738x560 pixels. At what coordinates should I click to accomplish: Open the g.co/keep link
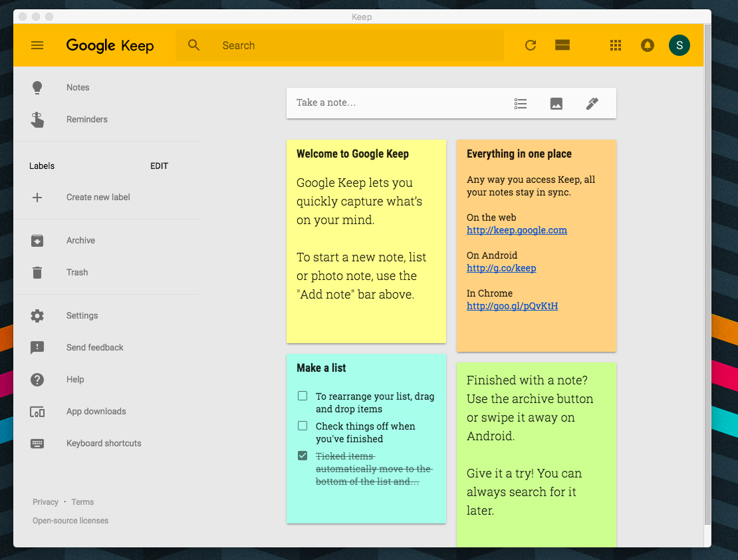click(x=501, y=268)
